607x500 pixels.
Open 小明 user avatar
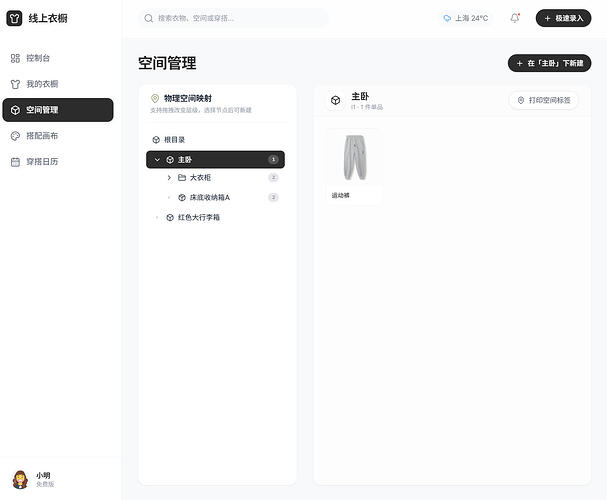click(20, 479)
